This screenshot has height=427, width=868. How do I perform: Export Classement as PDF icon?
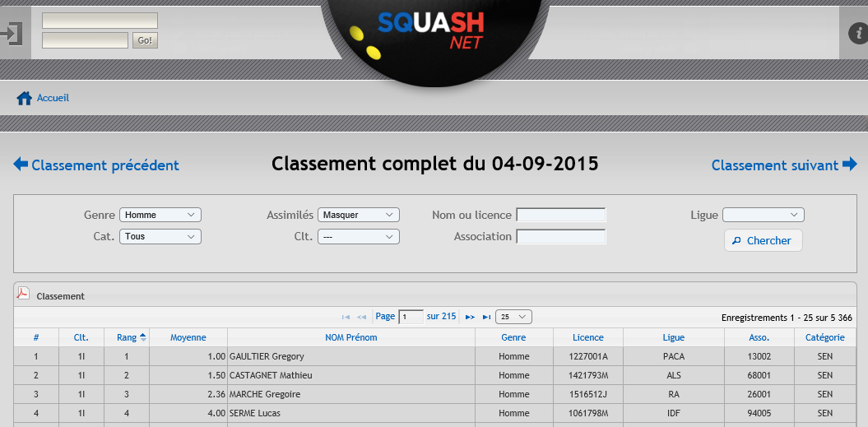pyautogui.click(x=23, y=293)
